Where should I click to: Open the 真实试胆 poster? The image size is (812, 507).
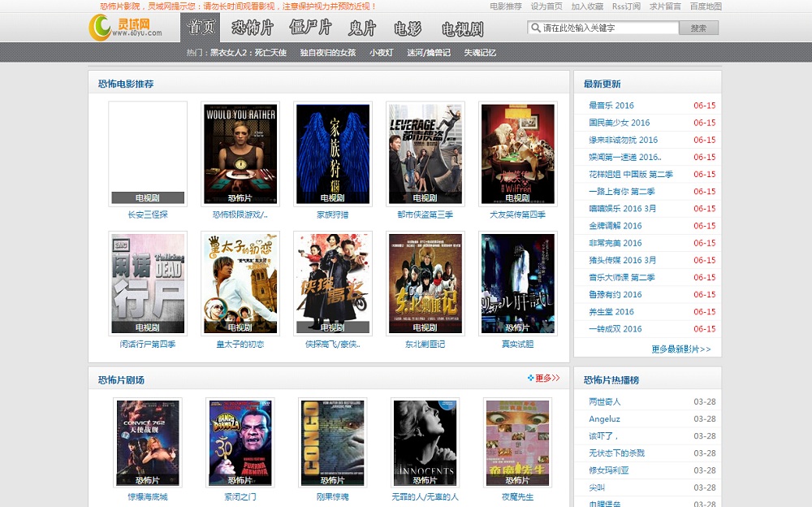pyautogui.click(x=518, y=283)
